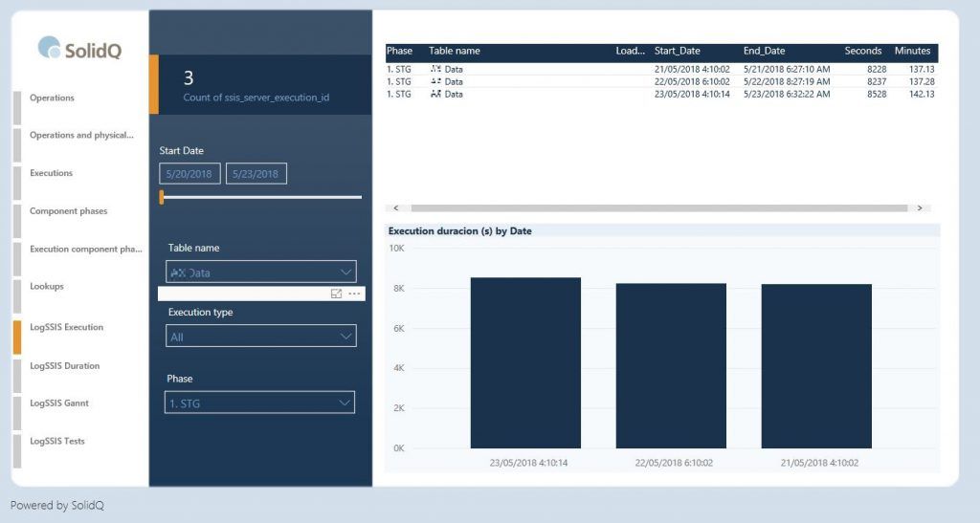Open more options ellipsis on slicer
Screen dimensions: 980x523
(x=354, y=294)
